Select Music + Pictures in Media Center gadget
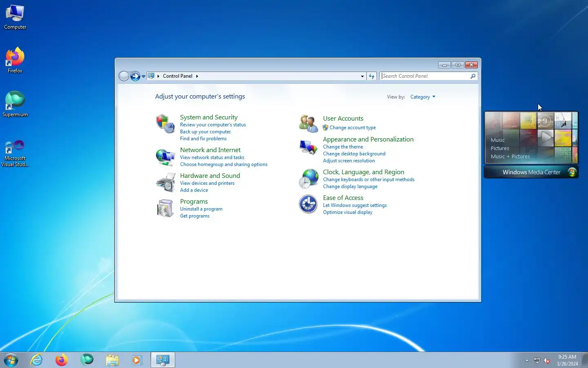Screen dimensions: 588x368 510,157
